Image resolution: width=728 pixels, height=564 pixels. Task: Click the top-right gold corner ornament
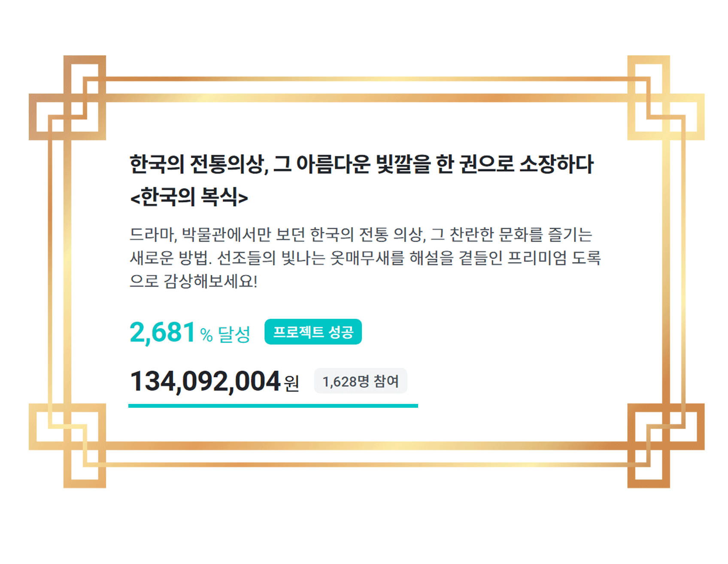665,98
